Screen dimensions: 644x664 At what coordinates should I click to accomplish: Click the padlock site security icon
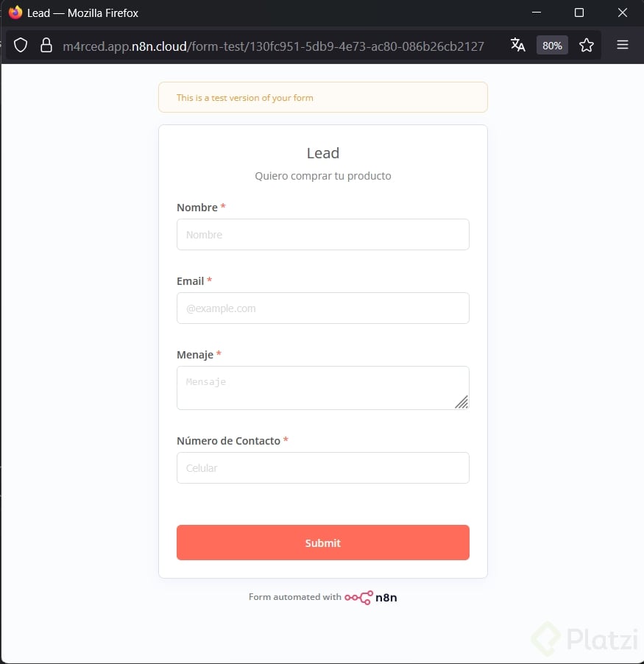[46, 46]
